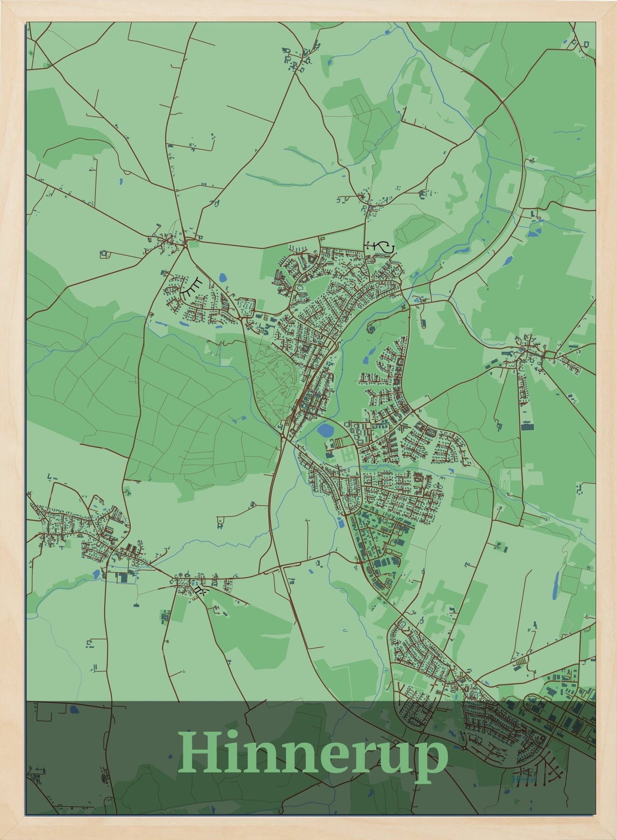Click the small blue watermark logo
This screenshot has height=840, width=617.
pos(523,779)
